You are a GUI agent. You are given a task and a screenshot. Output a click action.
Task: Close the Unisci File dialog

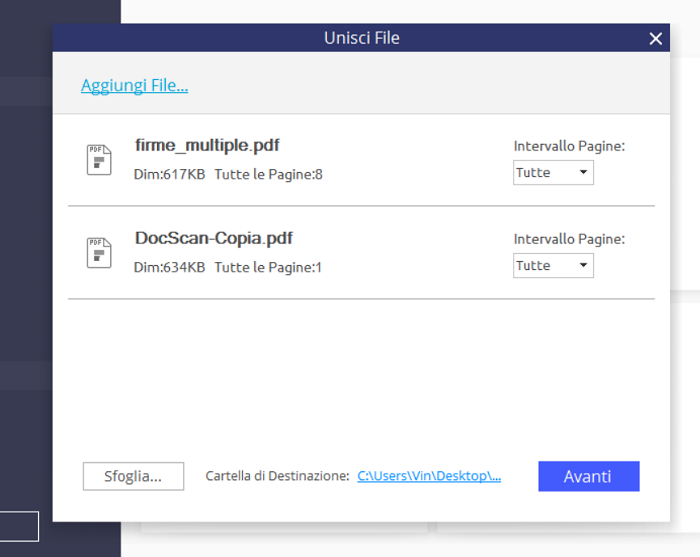point(655,38)
